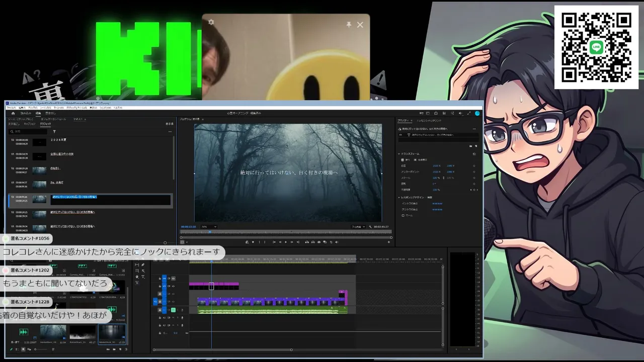The image size is (644, 362).
Task: Open the ウィンドウ menu
Action: 105,108
